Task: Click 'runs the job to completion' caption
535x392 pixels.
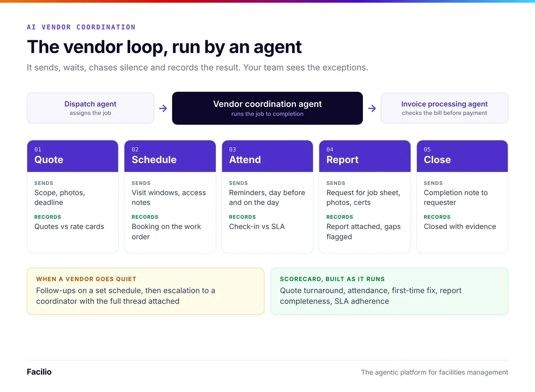Action: (x=267, y=114)
